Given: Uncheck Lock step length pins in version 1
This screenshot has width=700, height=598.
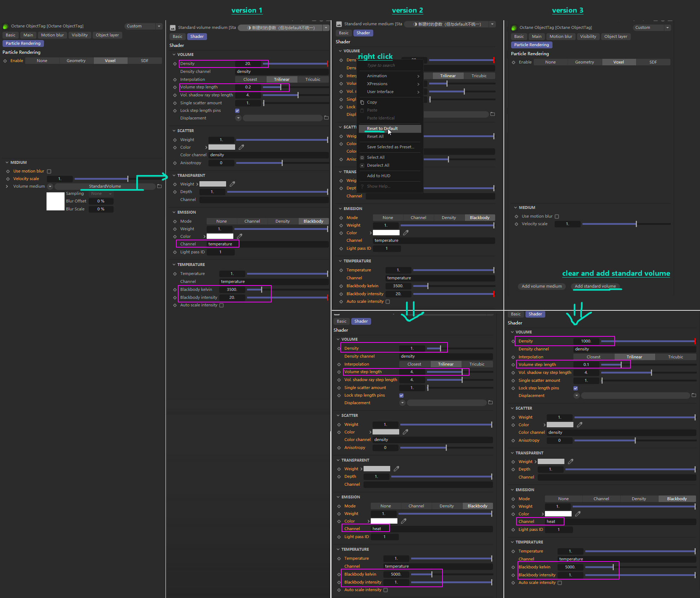Looking at the screenshot, I should pyautogui.click(x=237, y=111).
